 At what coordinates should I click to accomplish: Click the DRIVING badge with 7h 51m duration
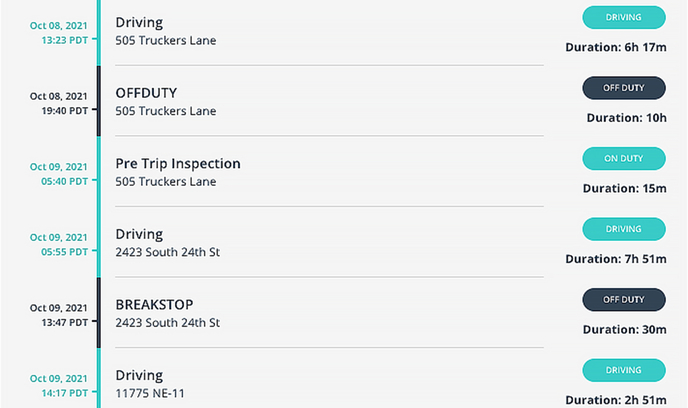[x=624, y=229]
